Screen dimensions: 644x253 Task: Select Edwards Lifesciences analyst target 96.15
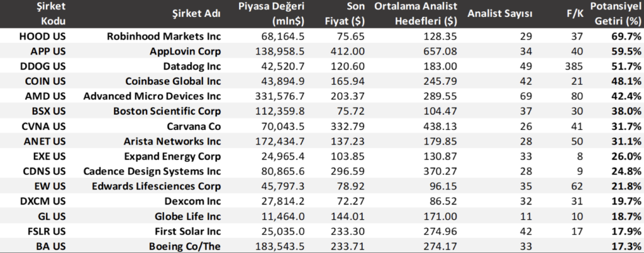[x=443, y=186]
